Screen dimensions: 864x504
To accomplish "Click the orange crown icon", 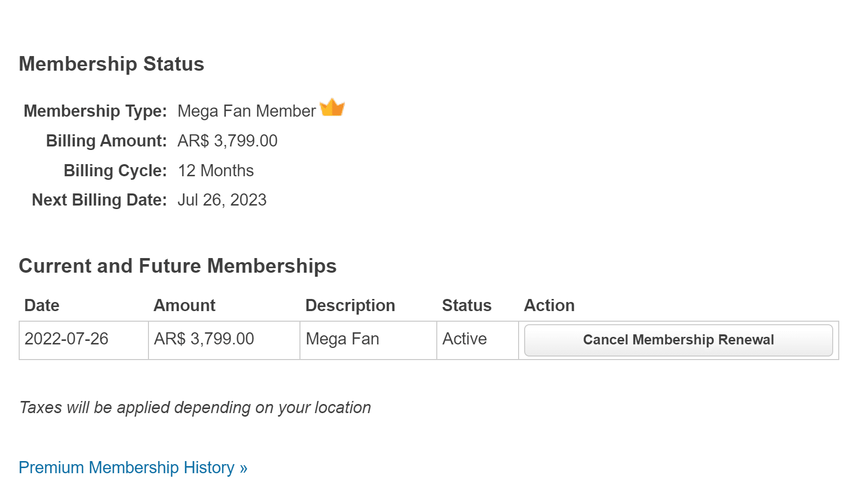I will tap(332, 108).
